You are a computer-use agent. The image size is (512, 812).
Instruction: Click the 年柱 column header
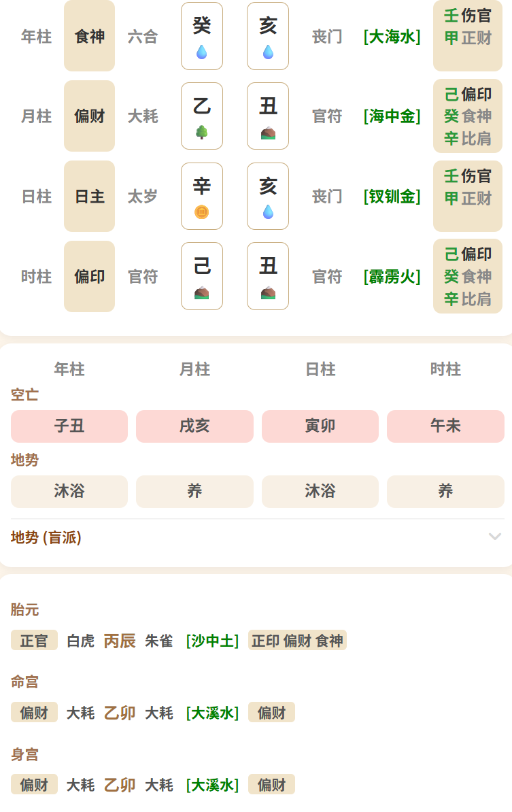(x=69, y=369)
